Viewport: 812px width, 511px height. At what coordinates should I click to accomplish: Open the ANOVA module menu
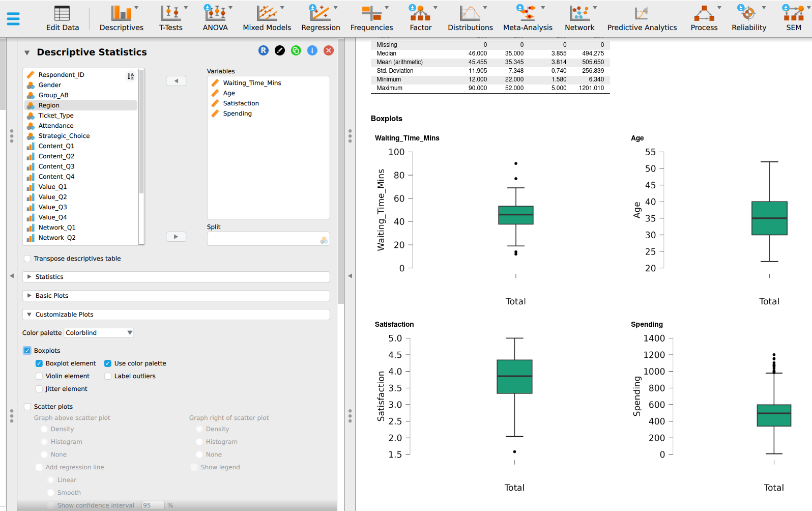click(215, 18)
